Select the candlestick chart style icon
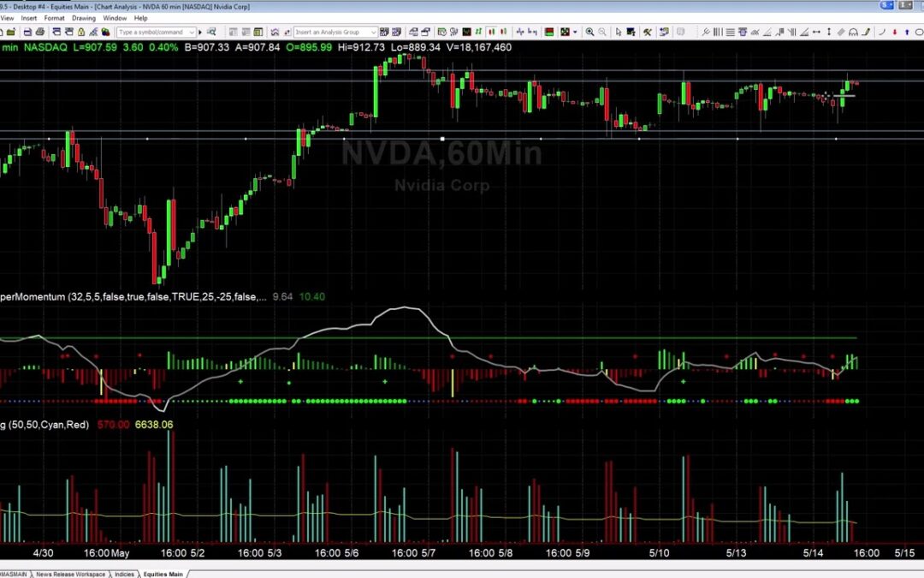 tap(491, 33)
